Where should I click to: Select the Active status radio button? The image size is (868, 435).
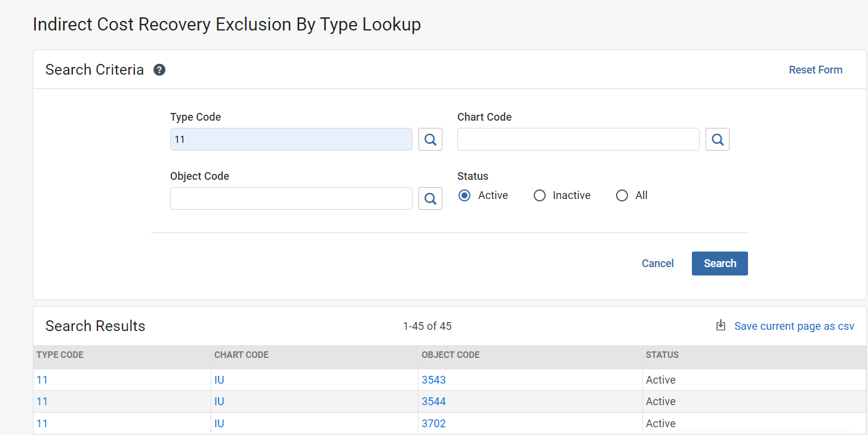point(464,195)
